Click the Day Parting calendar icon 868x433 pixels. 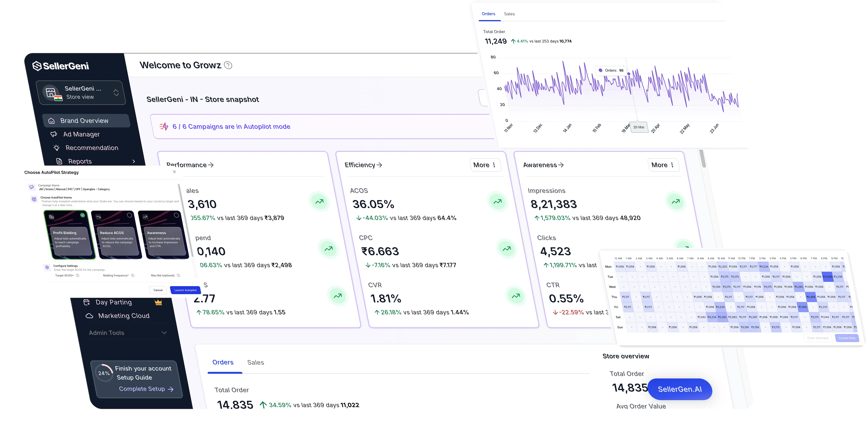(87, 302)
